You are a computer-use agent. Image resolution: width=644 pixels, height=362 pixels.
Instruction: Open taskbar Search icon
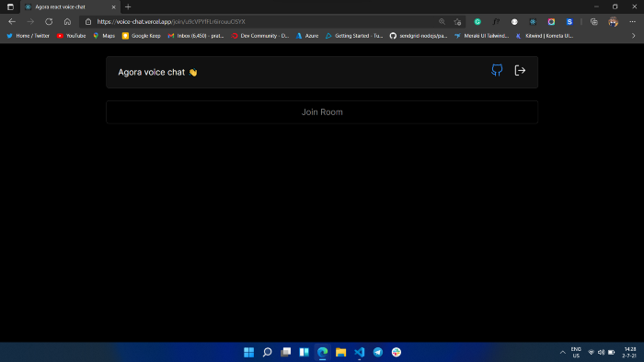[268, 352]
